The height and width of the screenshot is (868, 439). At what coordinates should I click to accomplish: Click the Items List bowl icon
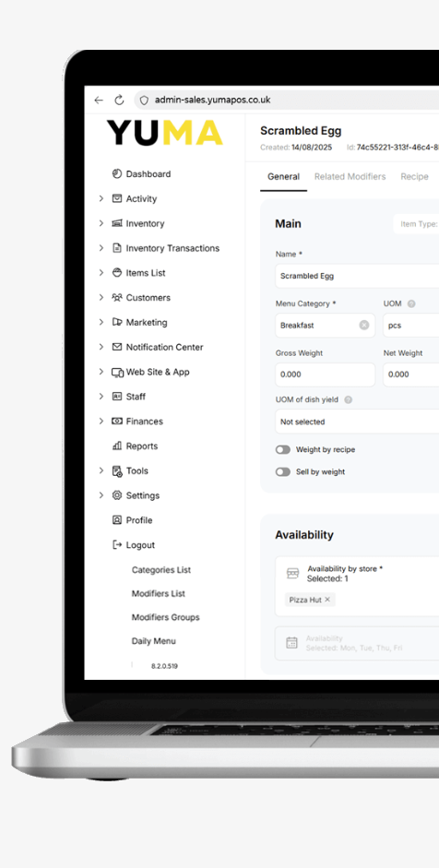[117, 272]
